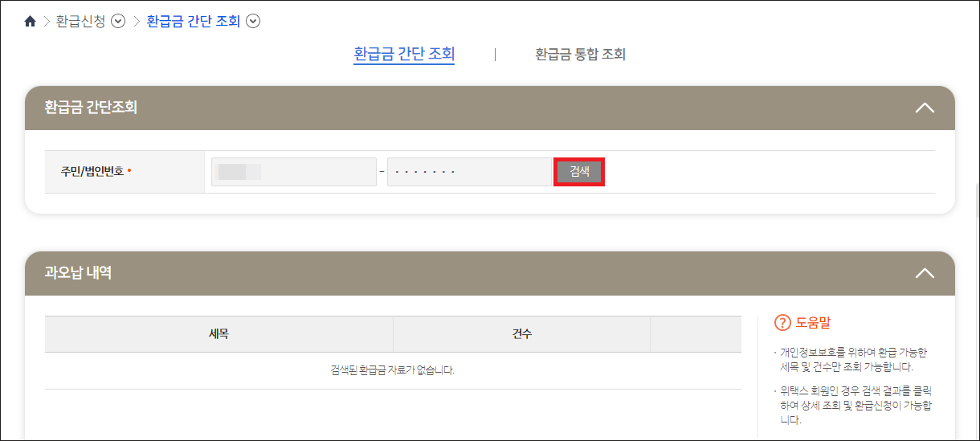
Task: Open the 환급신청 breadcrumb dropdown arrow
Action: [118, 22]
